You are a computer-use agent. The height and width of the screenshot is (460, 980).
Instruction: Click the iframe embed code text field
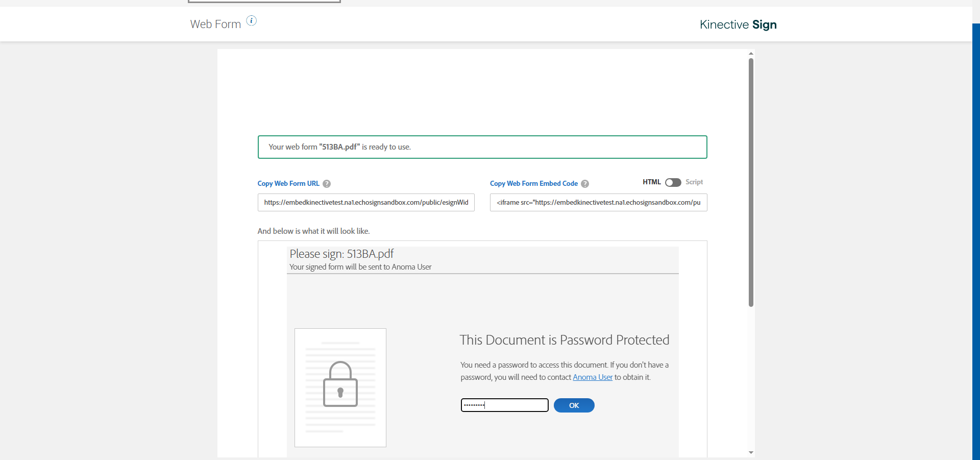[598, 203]
